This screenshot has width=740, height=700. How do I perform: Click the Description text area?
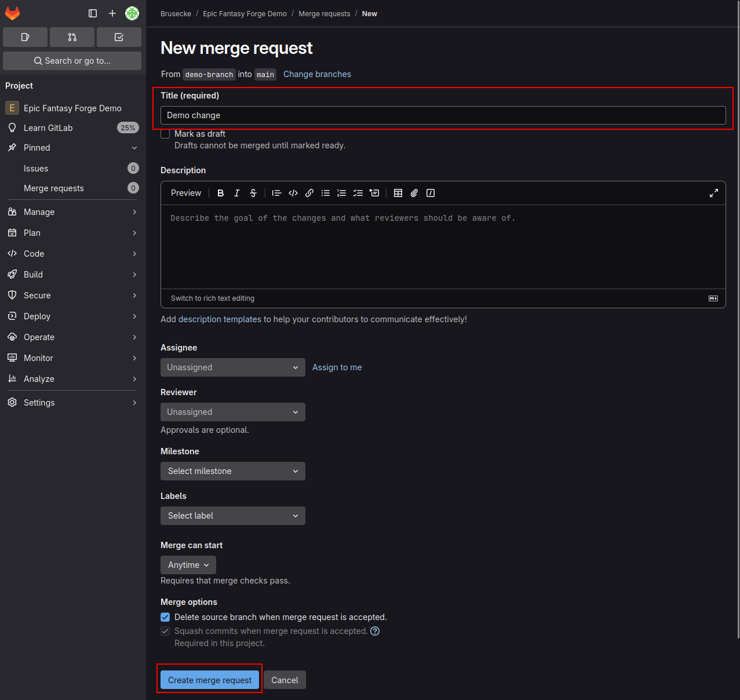coord(443,247)
